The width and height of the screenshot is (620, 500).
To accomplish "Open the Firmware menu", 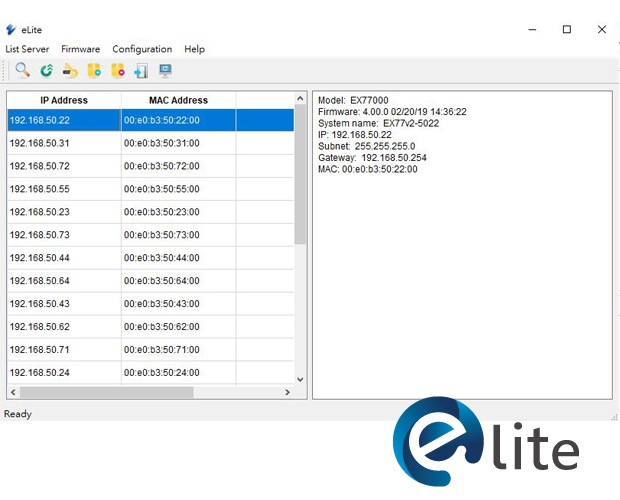I will point(81,49).
